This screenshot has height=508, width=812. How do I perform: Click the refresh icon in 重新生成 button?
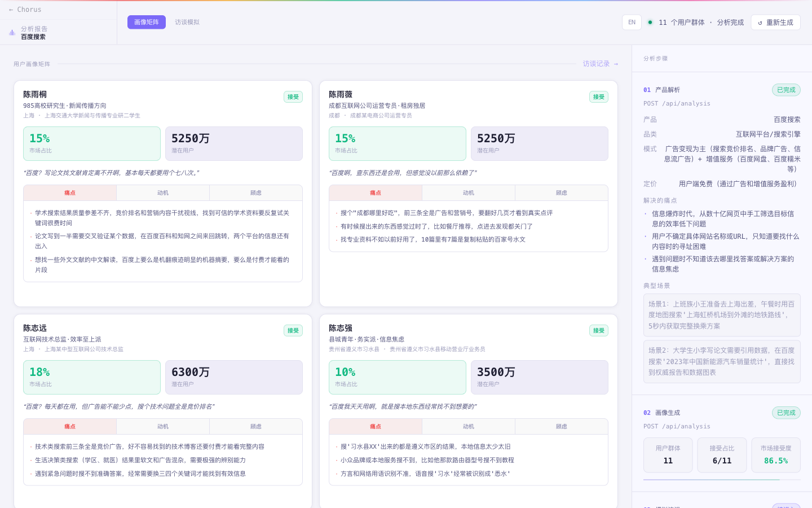pyautogui.click(x=760, y=23)
